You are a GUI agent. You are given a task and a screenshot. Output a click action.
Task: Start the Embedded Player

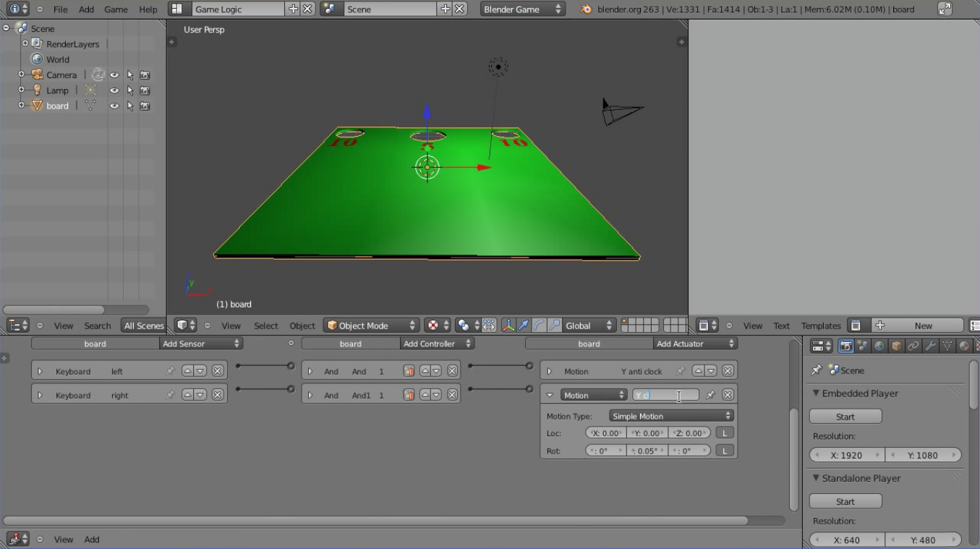(x=845, y=417)
